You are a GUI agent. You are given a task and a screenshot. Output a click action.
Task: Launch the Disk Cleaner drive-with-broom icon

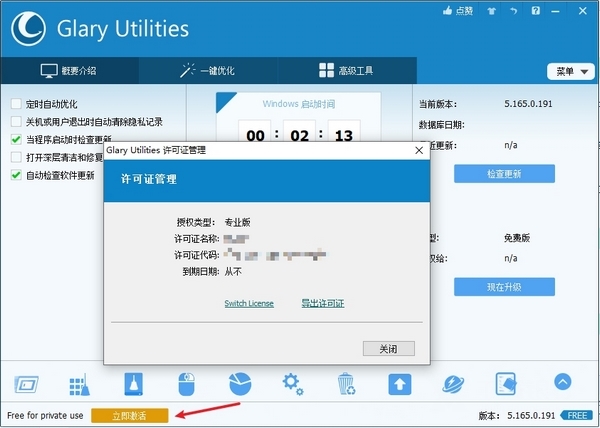click(x=134, y=384)
